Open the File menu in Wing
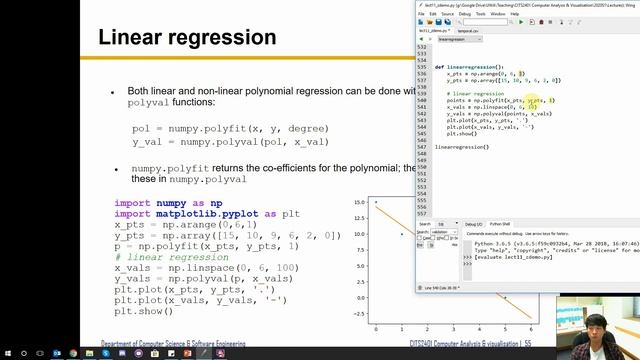640x360 pixels. pyautogui.click(x=421, y=14)
